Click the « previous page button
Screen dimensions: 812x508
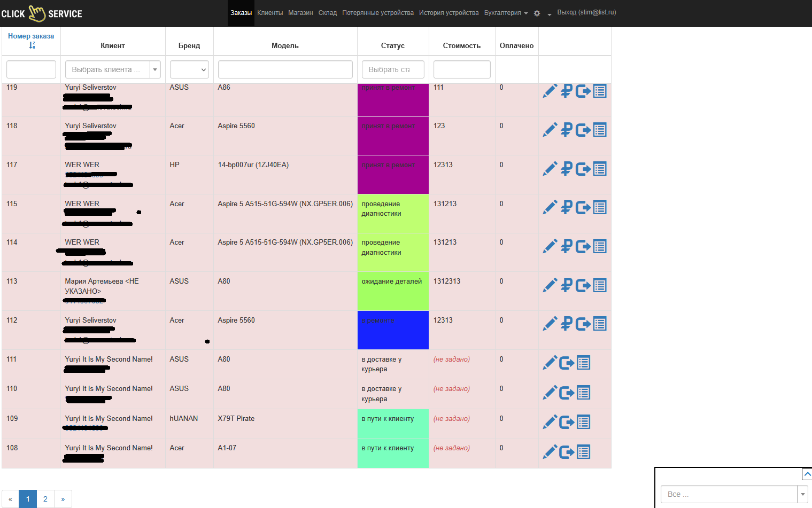(x=10, y=499)
